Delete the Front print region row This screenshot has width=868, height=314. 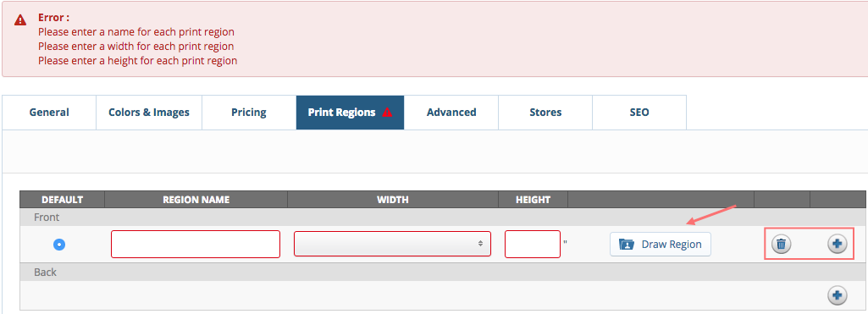point(781,244)
